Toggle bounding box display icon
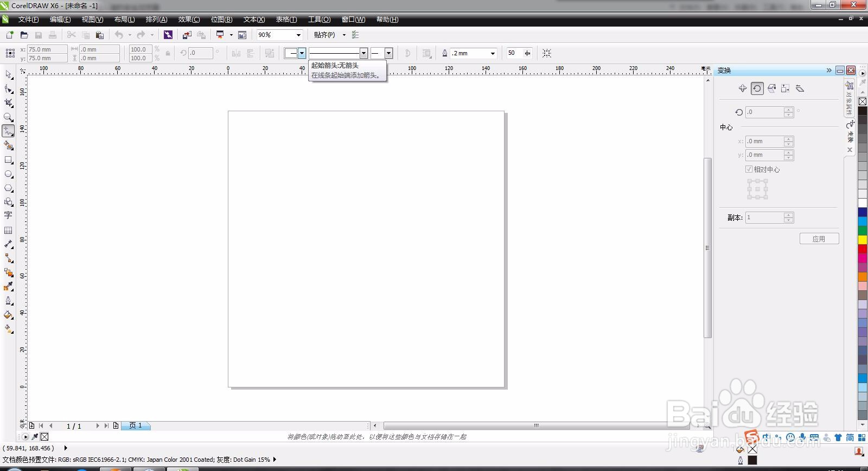 (547, 53)
